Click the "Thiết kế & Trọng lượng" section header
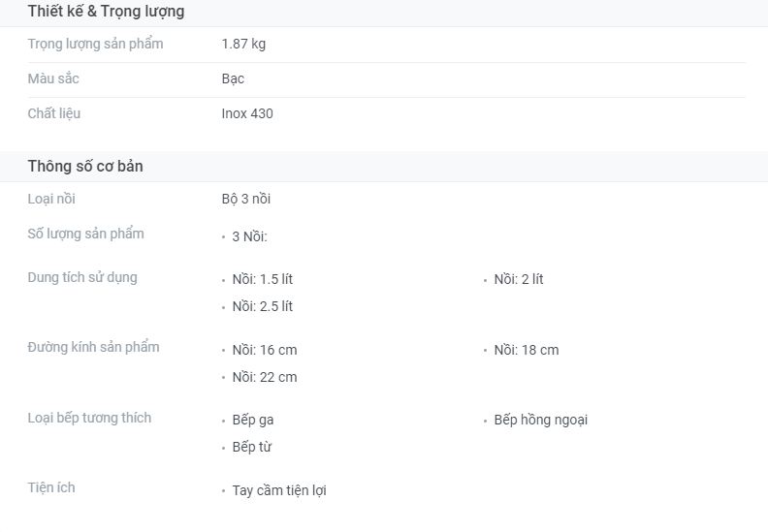Viewport: 768px width, 532px height. 106,12
